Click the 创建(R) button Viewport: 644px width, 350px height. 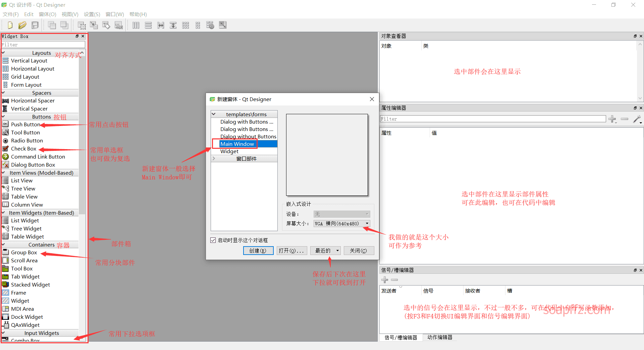tap(258, 251)
